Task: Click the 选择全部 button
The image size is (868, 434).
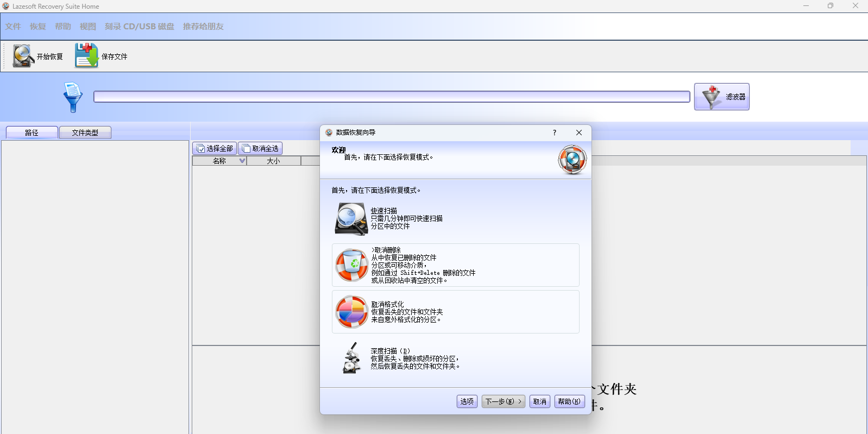Action: (x=215, y=148)
